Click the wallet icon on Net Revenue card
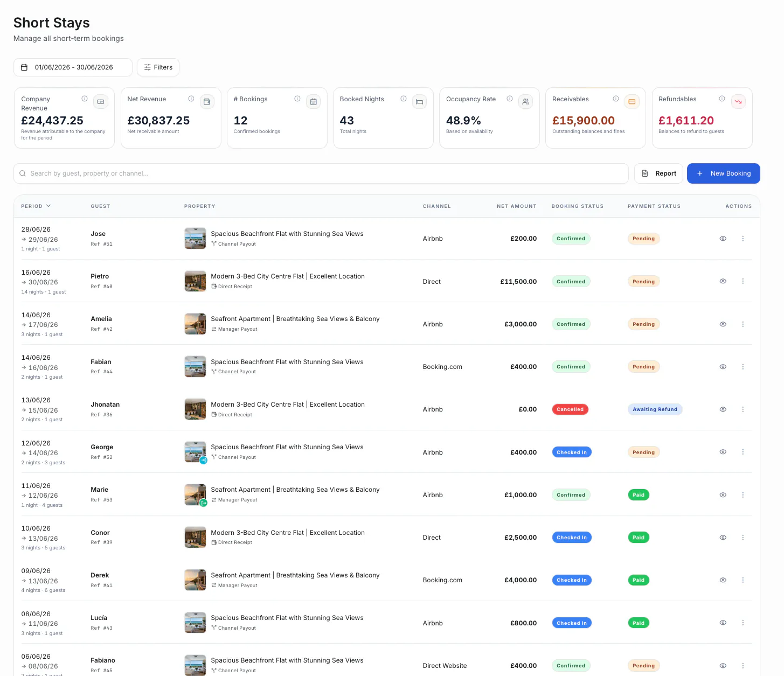This screenshot has width=784, height=676. tap(207, 101)
